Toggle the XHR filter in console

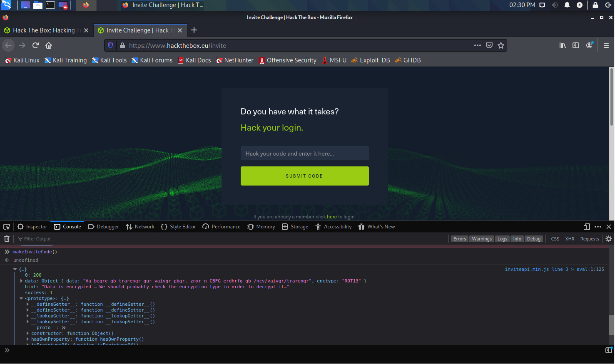570,239
